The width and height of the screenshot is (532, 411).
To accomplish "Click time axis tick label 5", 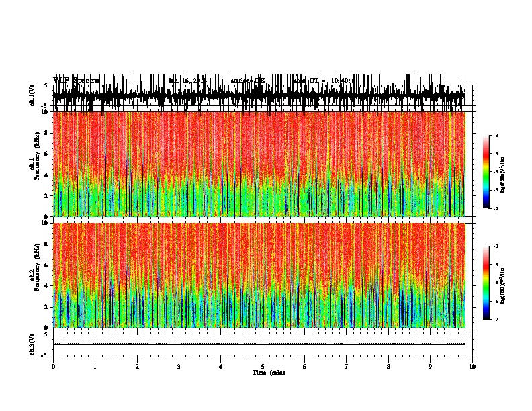I will coord(263,367).
